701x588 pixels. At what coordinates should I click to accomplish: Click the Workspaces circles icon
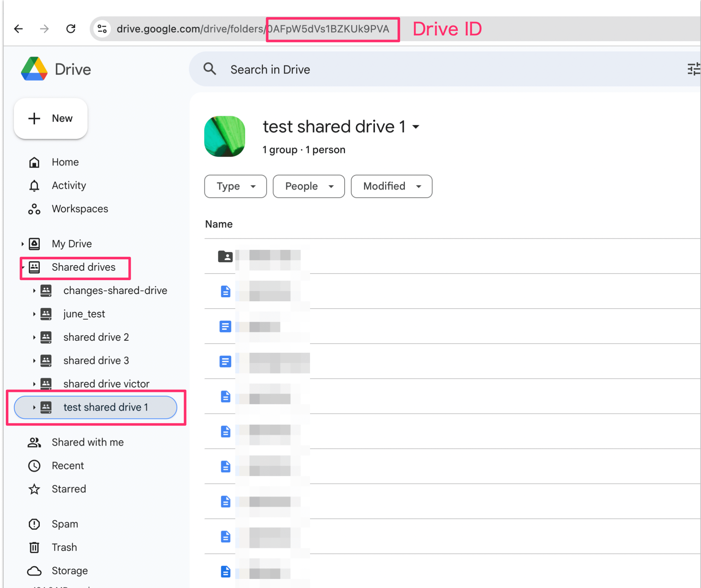34,209
